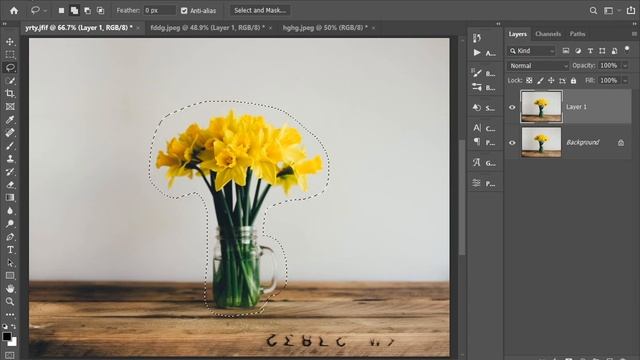
Task: Select the Blur tool
Action: [x=10, y=211]
